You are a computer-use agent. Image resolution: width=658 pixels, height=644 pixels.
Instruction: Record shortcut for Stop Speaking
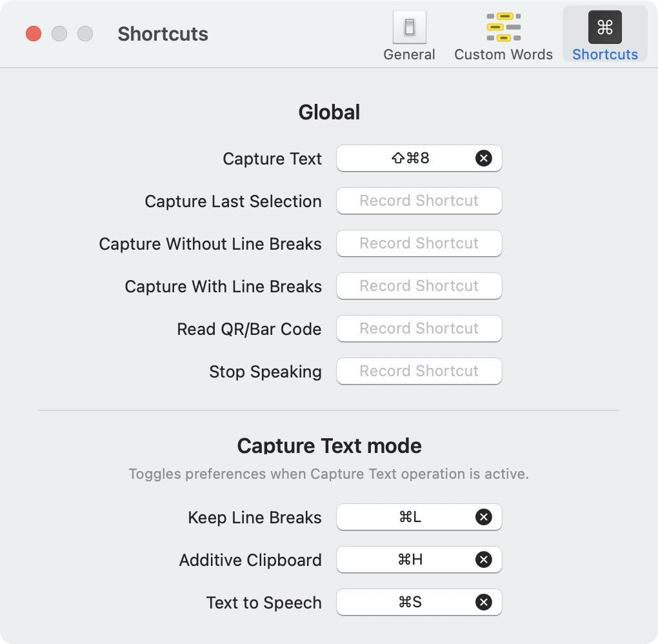pos(419,371)
